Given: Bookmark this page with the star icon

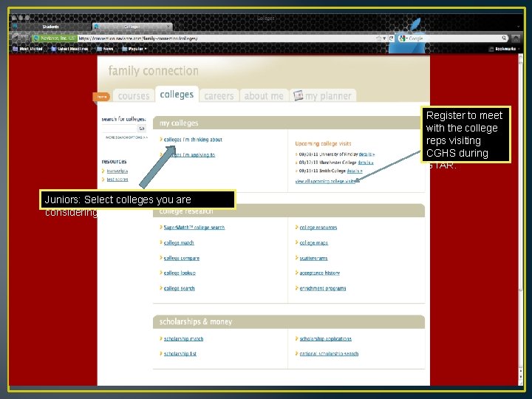Looking at the screenshot, I should click(x=378, y=38).
